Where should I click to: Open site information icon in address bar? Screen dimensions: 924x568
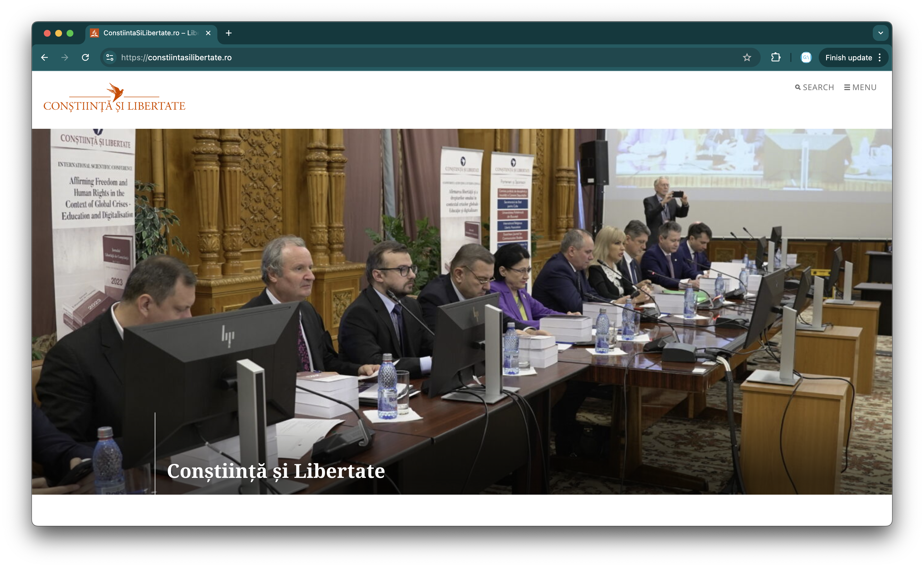point(110,57)
